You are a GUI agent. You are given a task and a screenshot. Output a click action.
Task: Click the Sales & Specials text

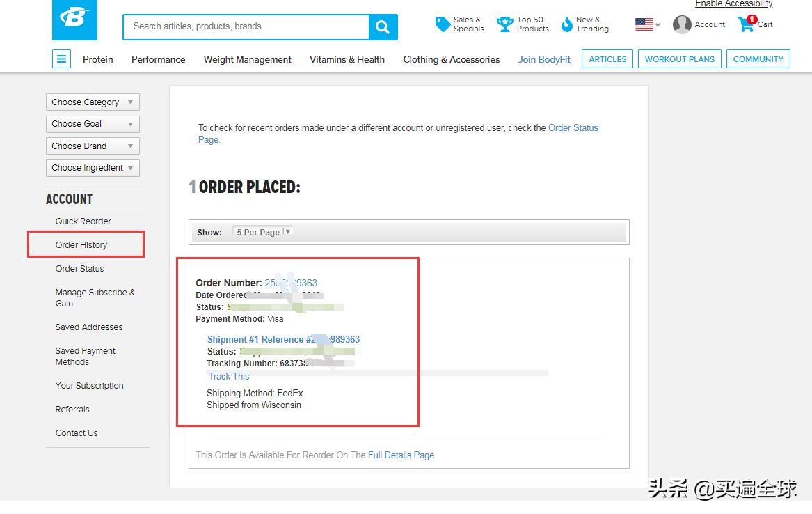point(469,24)
